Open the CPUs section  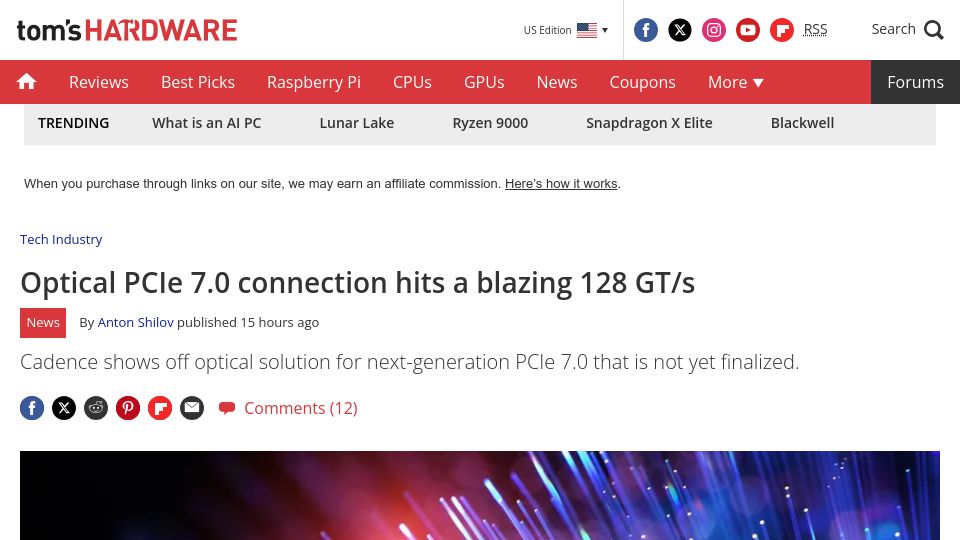click(412, 82)
